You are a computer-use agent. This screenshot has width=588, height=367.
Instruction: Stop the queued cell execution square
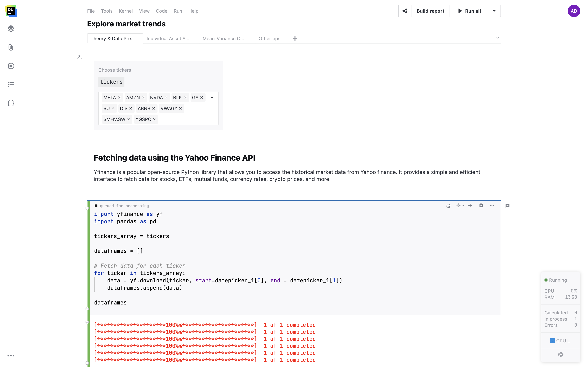pyautogui.click(x=96, y=206)
